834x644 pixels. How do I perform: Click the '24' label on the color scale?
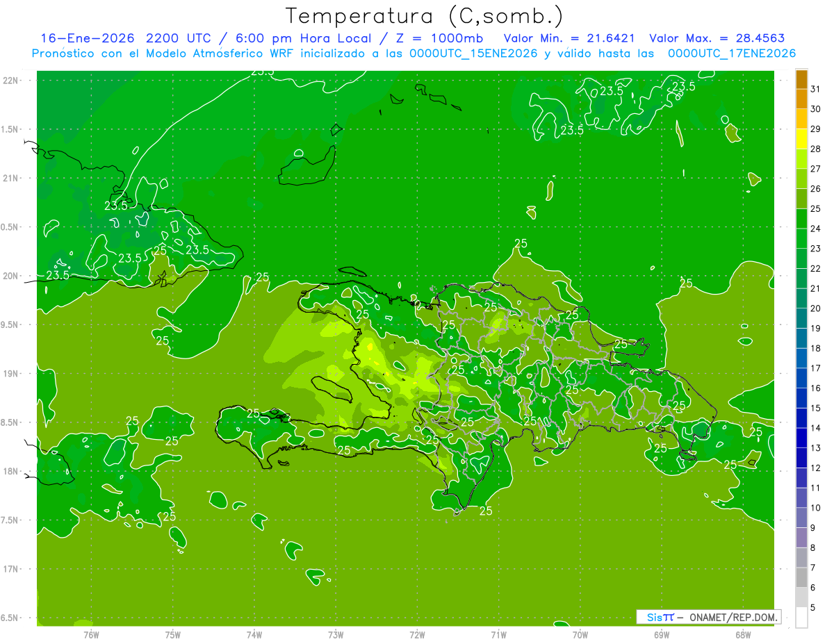point(816,229)
